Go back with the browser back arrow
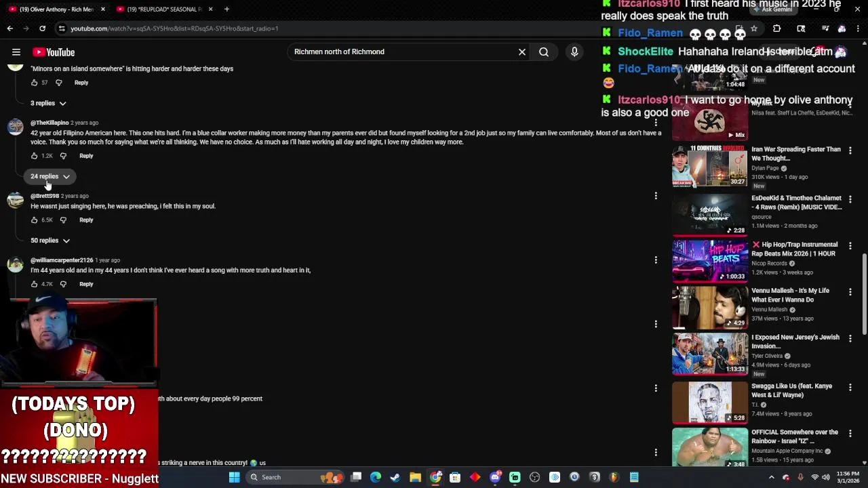The image size is (868, 488). (x=9, y=28)
